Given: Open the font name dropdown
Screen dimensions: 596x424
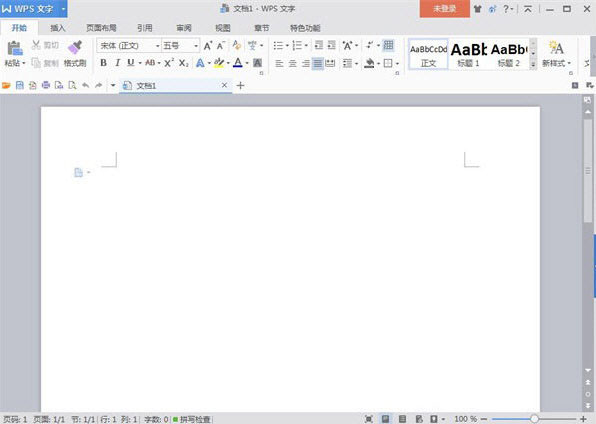Looking at the screenshot, I should [157, 46].
